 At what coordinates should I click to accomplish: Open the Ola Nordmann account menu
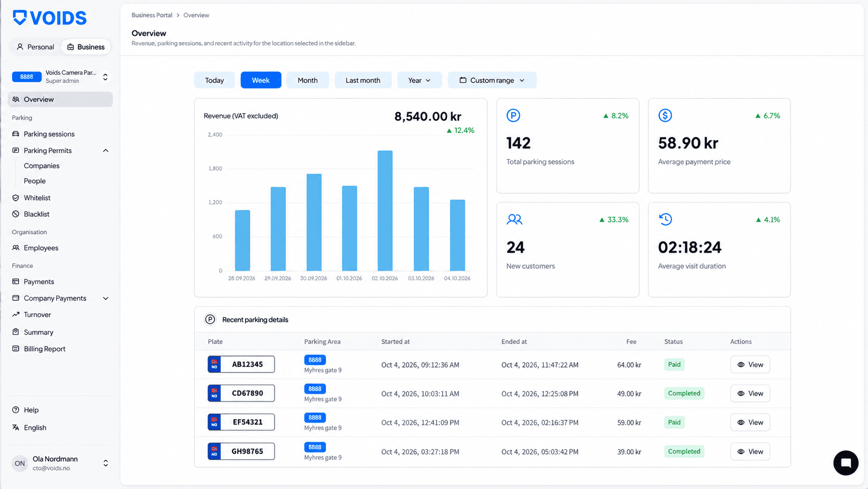click(61, 463)
